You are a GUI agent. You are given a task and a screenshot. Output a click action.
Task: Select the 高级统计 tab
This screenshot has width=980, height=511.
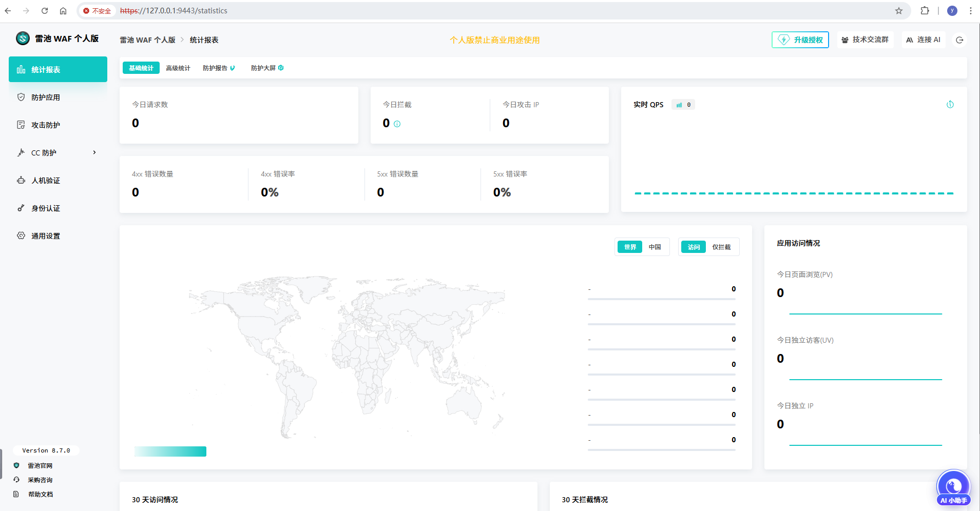(178, 68)
